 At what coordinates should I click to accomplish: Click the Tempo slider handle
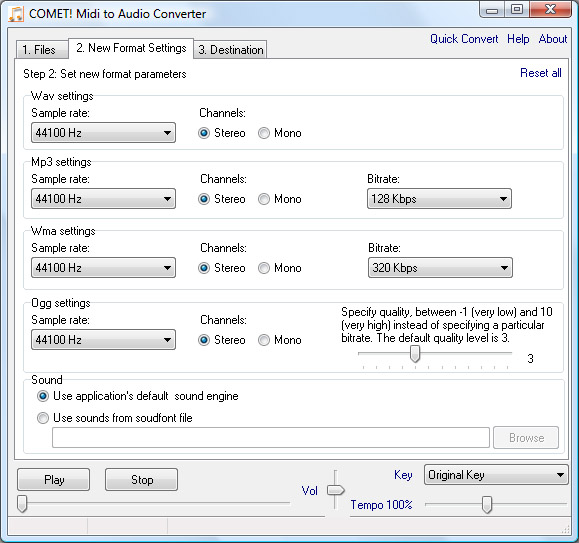coord(487,505)
